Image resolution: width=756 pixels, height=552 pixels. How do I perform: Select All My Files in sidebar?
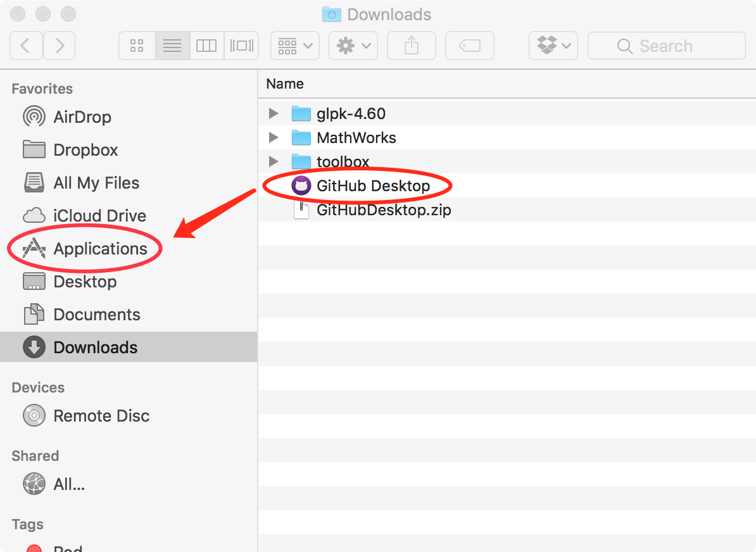point(81,183)
